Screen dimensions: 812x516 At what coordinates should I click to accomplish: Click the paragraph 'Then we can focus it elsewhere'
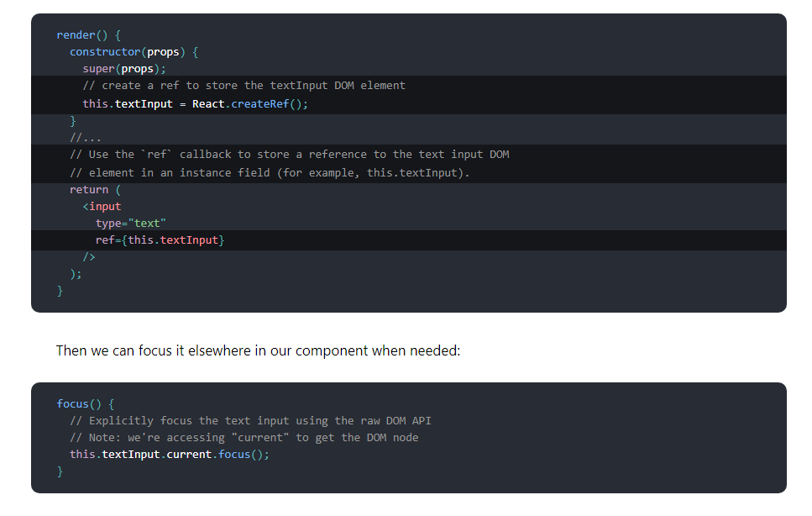258,350
